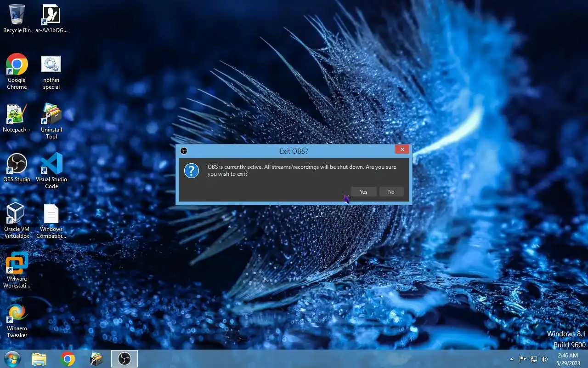
Task: Open the Start button on taskbar
Action: 12,359
